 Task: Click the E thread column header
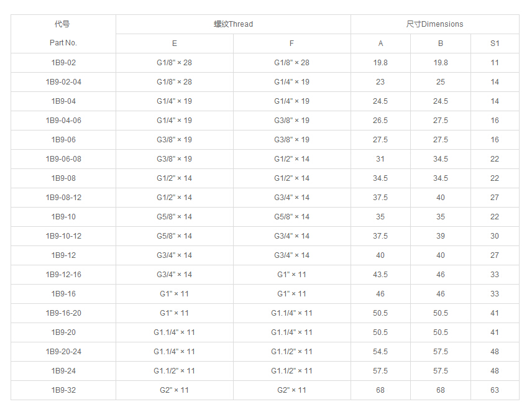point(175,43)
